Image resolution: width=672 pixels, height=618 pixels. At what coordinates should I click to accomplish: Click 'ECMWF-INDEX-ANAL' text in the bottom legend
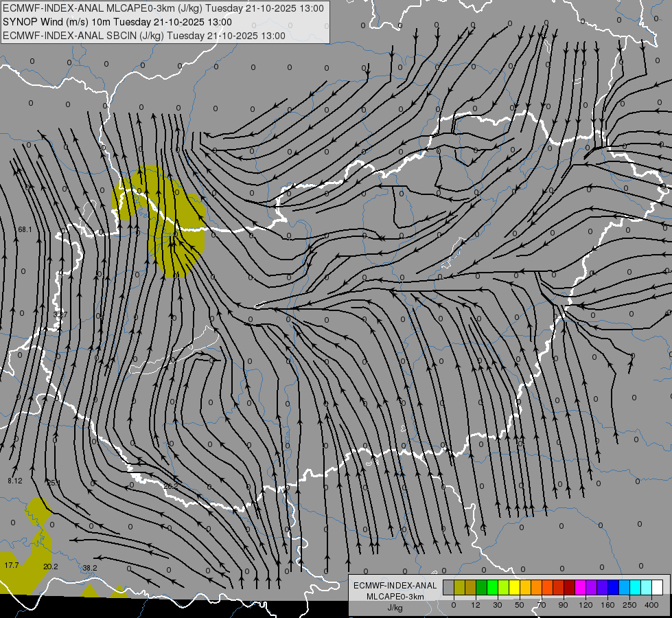click(x=395, y=586)
